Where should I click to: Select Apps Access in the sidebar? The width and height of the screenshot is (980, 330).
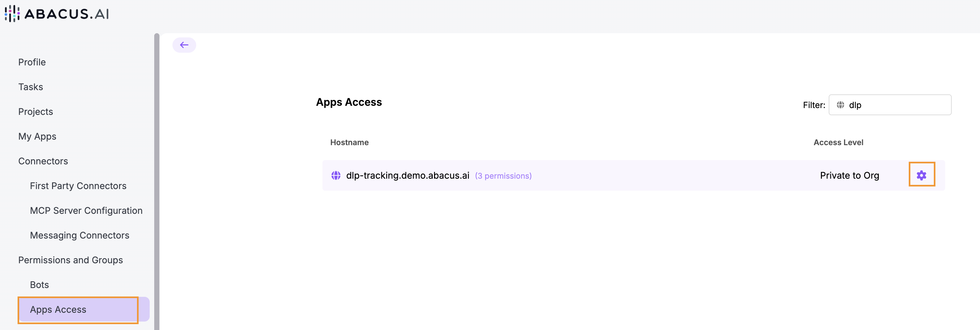pyautogui.click(x=84, y=309)
